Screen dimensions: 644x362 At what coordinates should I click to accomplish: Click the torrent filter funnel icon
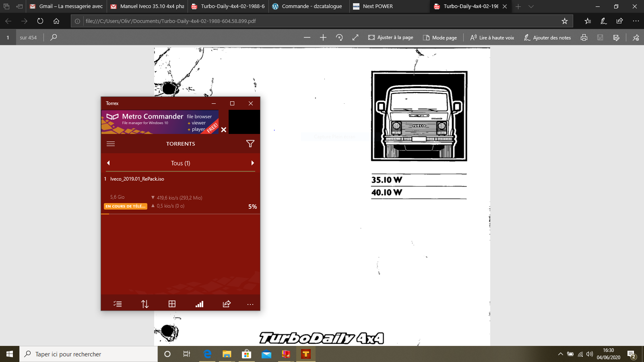[x=250, y=144]
